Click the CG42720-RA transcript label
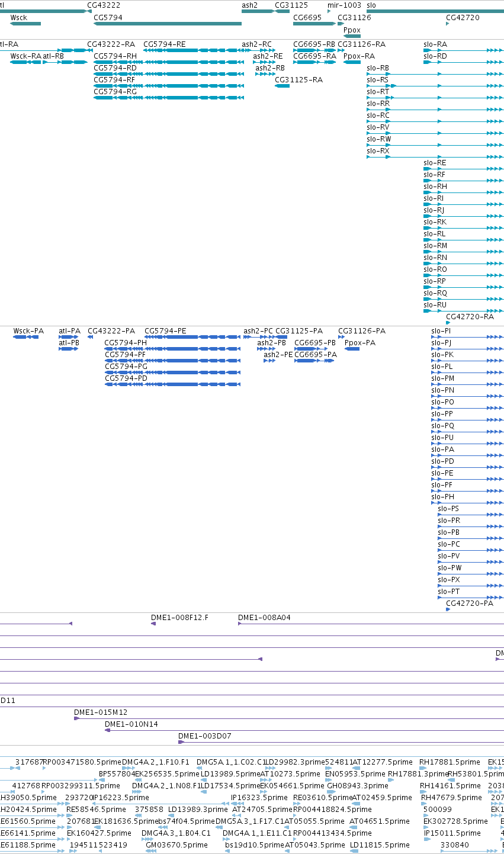 coord(470,317)
